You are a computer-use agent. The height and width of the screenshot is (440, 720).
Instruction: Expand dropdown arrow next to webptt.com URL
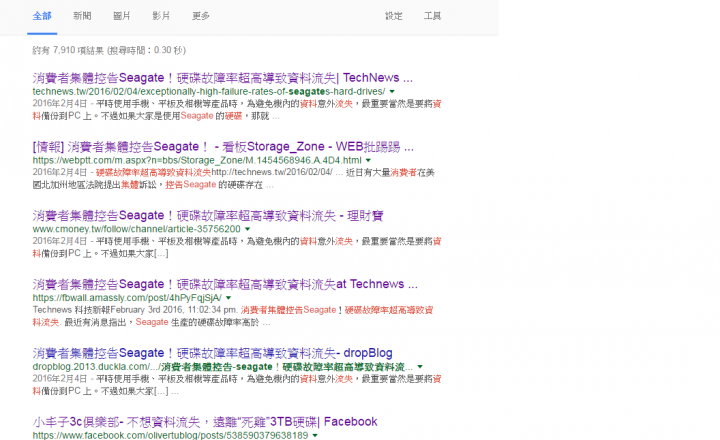(x=368, y=160)
